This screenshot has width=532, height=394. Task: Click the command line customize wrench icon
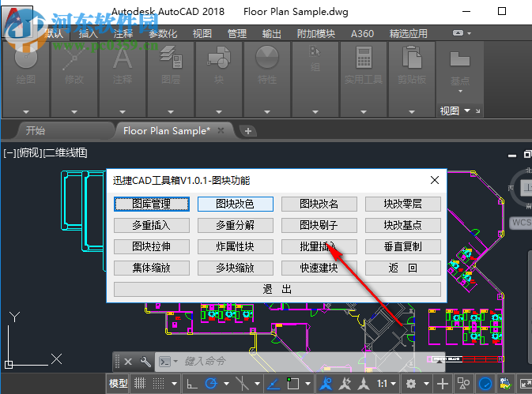pos(145,362)
